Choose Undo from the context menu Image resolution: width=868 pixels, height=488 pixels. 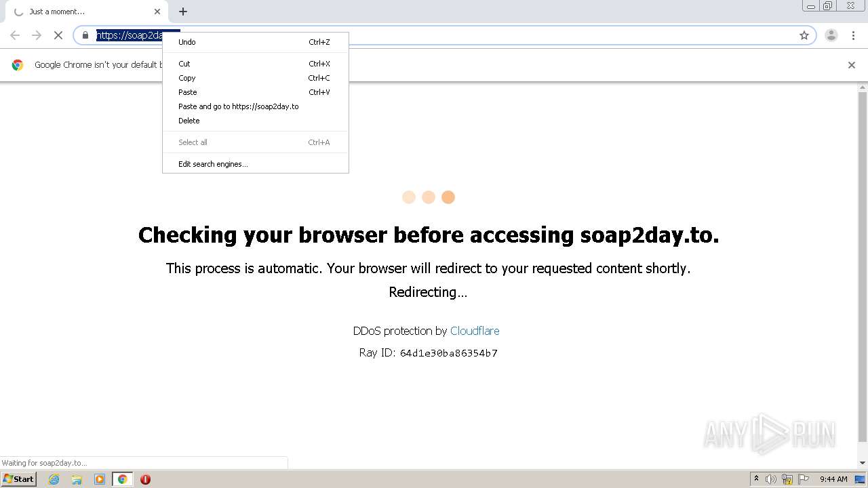point(256,42)
